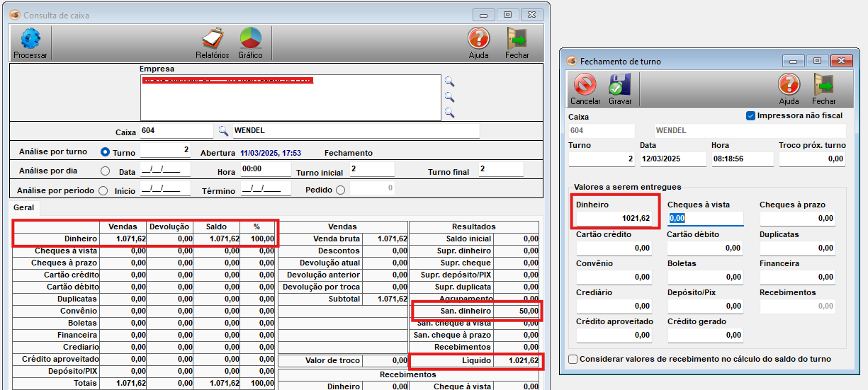Click the Cheques à vista input field
The height and width of the screenshot is (390, 868).
click(705, 218)
